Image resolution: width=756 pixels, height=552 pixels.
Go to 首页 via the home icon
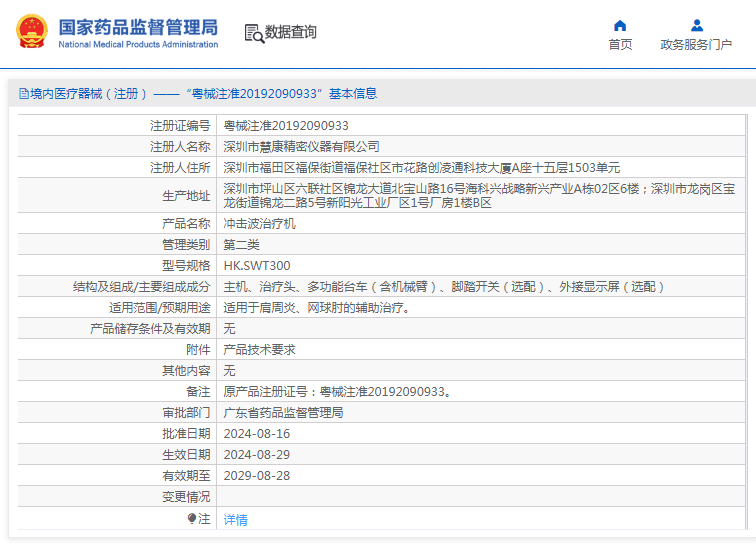point(620,26)
